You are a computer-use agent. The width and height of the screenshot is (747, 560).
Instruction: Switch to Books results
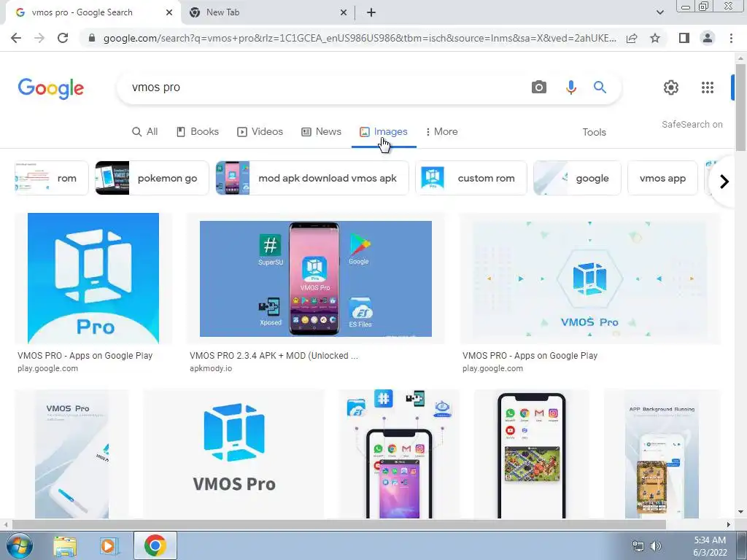point(197,131)
